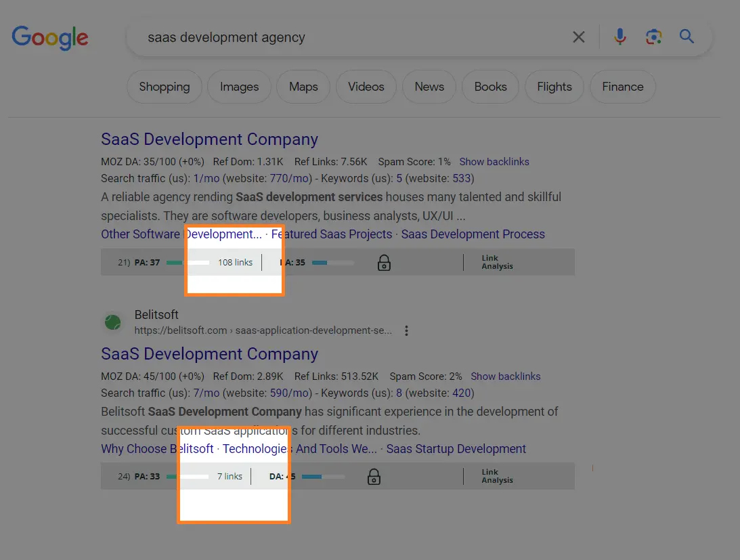
Task: Click the 'PA: 33' label
Action: pos(147,477)
